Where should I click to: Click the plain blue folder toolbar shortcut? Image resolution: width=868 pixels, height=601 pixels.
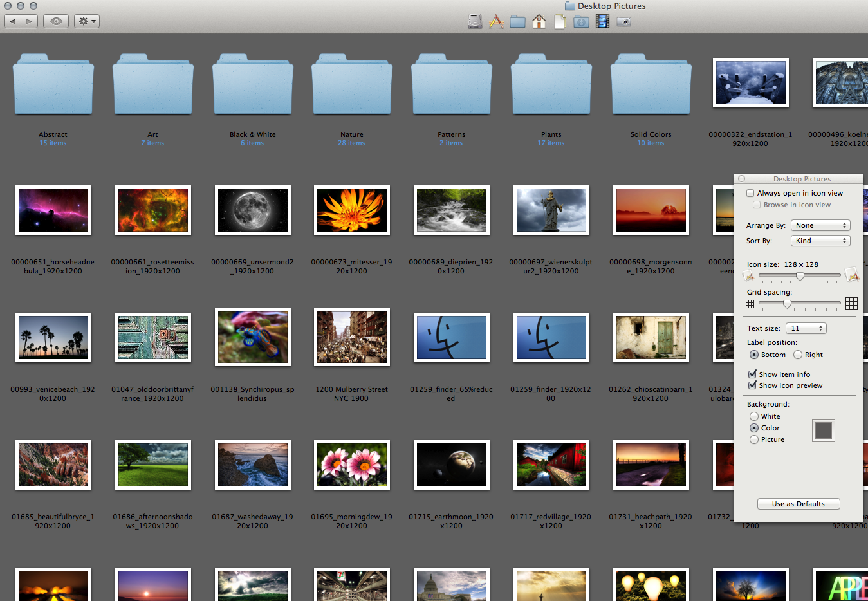[517, 22]
